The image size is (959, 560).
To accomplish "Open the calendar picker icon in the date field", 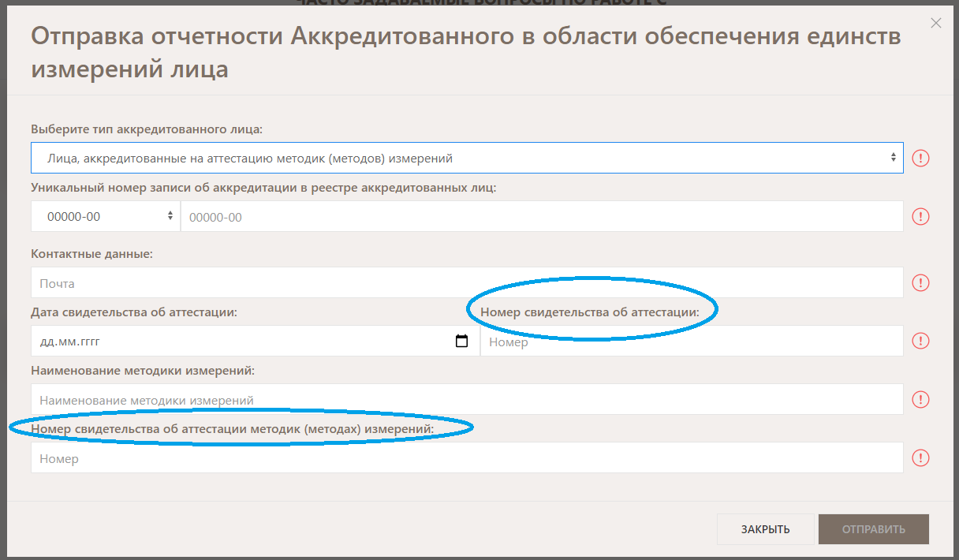I will [x=462, y=342].
